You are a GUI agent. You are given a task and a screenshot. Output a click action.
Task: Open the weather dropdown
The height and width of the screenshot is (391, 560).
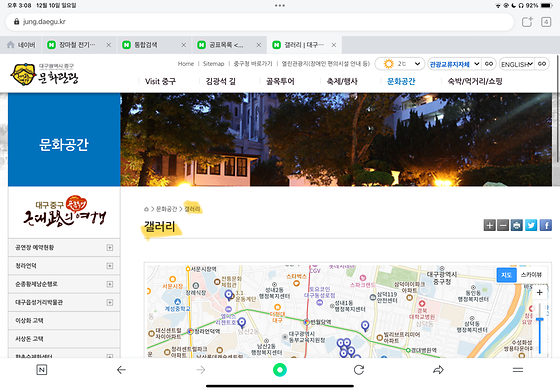400,64
